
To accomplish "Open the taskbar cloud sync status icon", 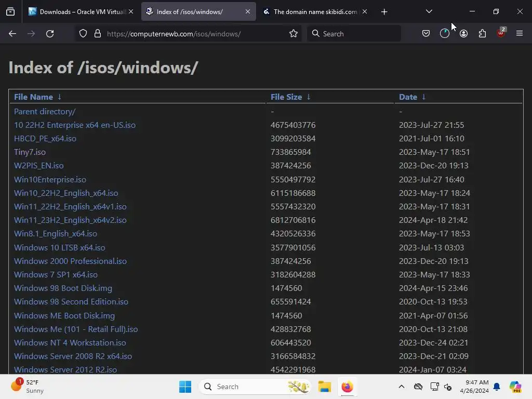I will pos(418,387).
